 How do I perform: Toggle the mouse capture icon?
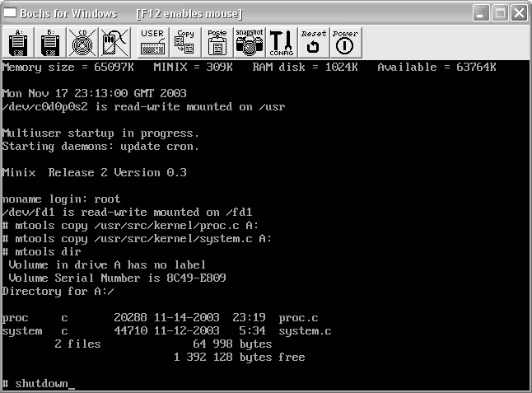coord(114,42)
